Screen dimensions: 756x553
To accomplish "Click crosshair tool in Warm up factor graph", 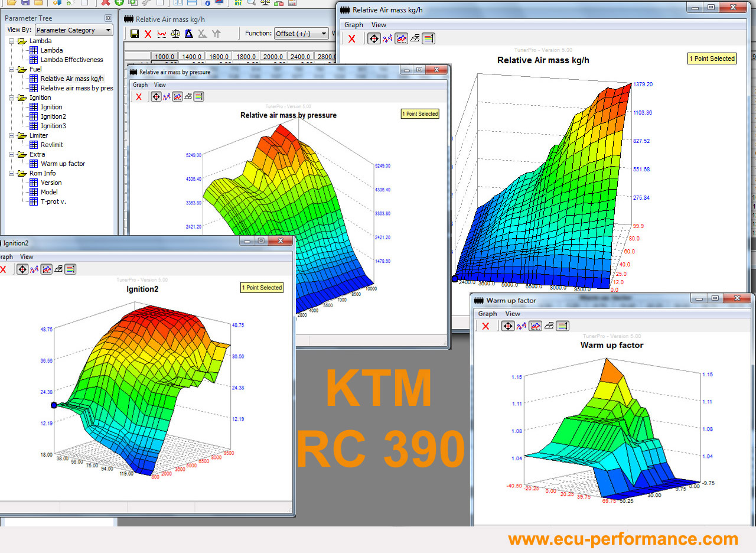I will pyautogui.click(x=507, y=326).
